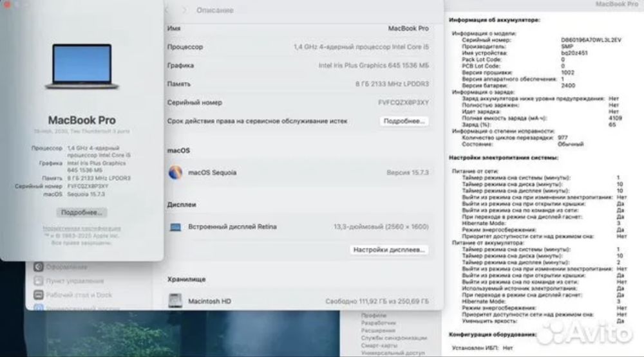
Task: Click Версия 15.7.3 next to macOS Sequoia
Action: [x=408, y=172]
